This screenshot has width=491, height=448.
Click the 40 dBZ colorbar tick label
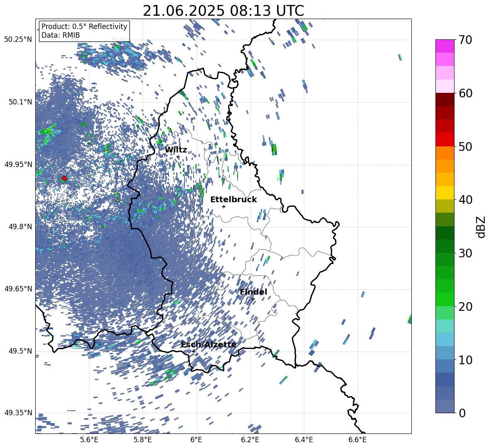click(x=465, y=200)
